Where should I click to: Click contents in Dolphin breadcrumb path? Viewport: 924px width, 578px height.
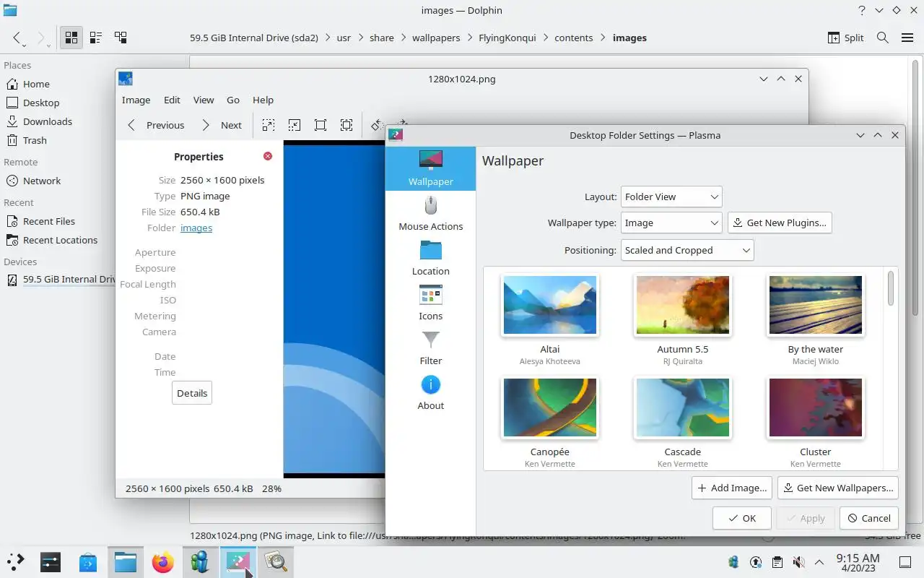[574, 38]
